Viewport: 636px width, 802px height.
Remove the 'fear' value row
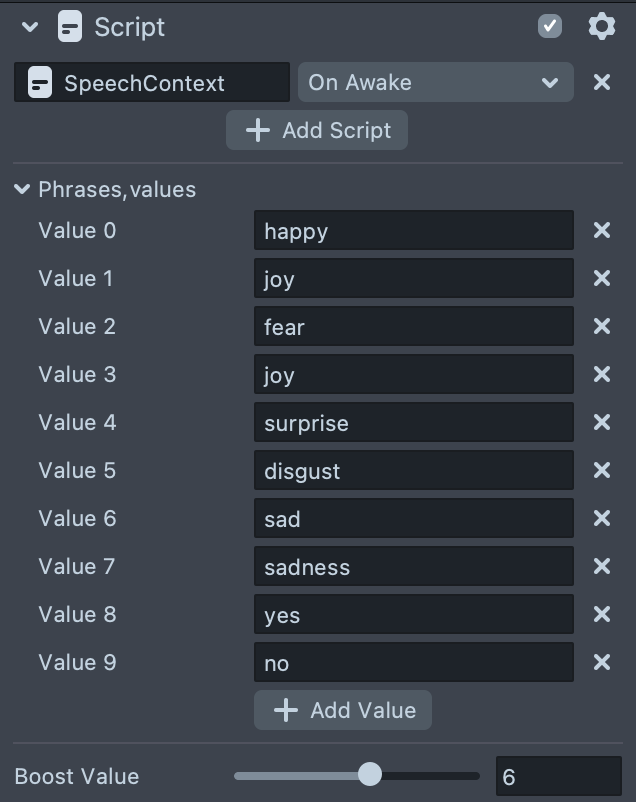tap(602, 327)
